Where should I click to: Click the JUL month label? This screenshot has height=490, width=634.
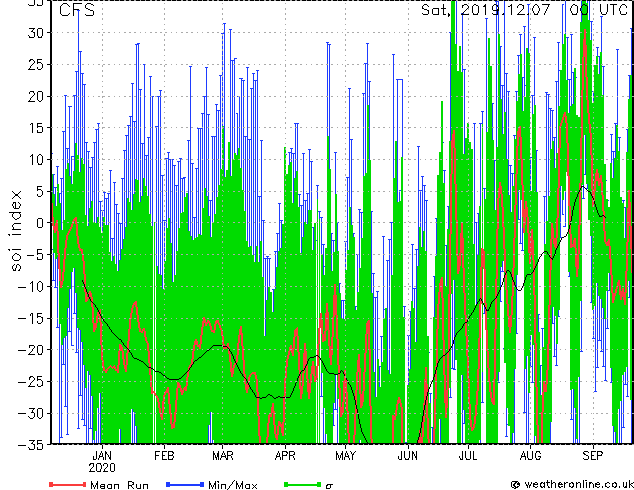click(x=468, y=456)
